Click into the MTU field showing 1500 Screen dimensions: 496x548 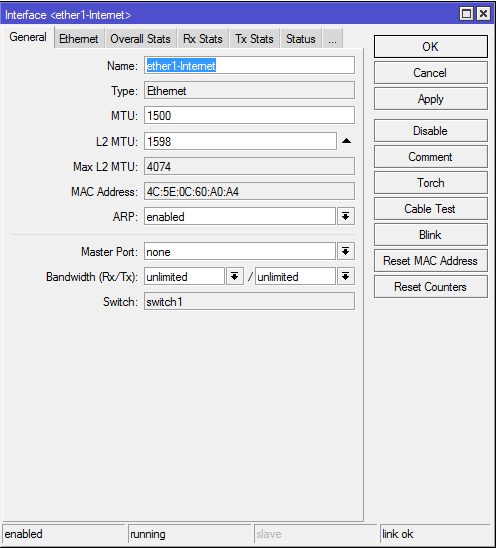coord(249,115)
